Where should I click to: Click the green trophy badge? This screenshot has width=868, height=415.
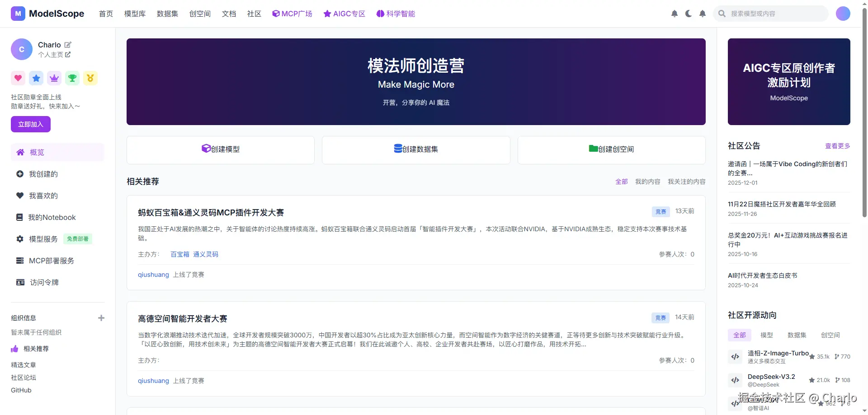point(72,78)
